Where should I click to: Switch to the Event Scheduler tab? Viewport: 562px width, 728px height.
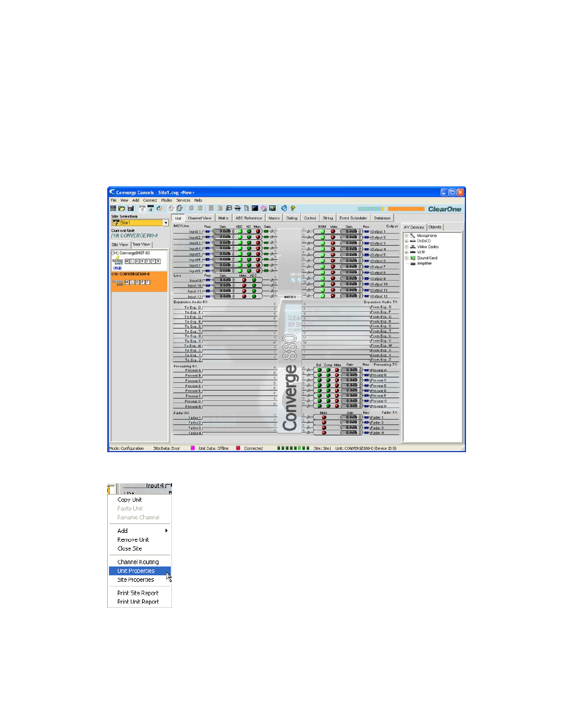pos(353,218)
